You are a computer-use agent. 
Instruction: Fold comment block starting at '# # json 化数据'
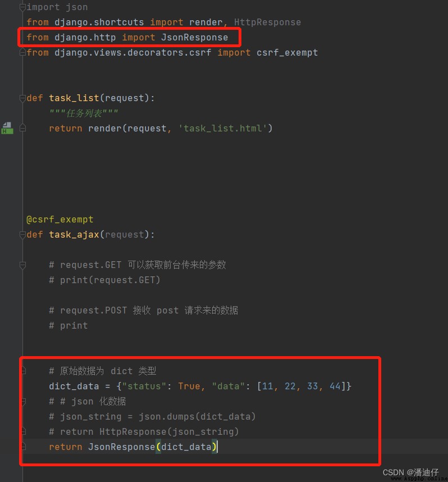[24, 401]
